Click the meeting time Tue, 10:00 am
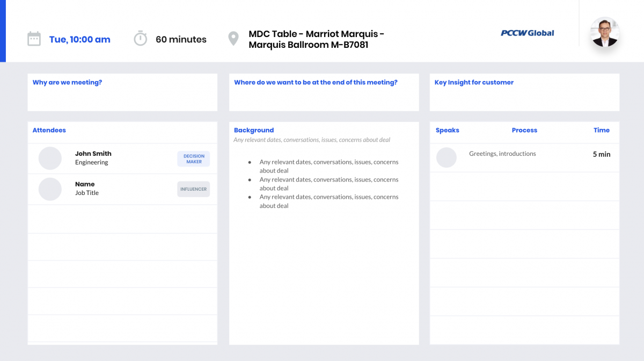Screen dimensions: 644x361 (79, 39)
